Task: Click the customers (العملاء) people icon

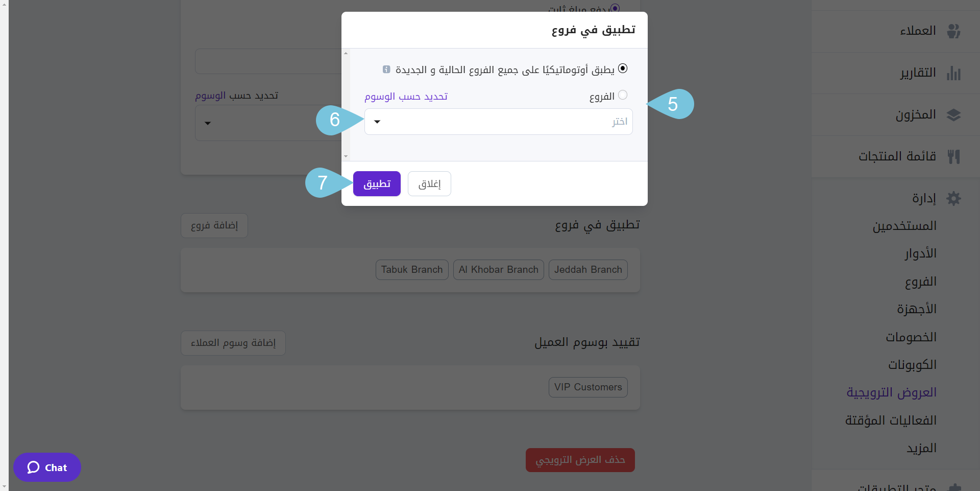Action: pos(953,31)
